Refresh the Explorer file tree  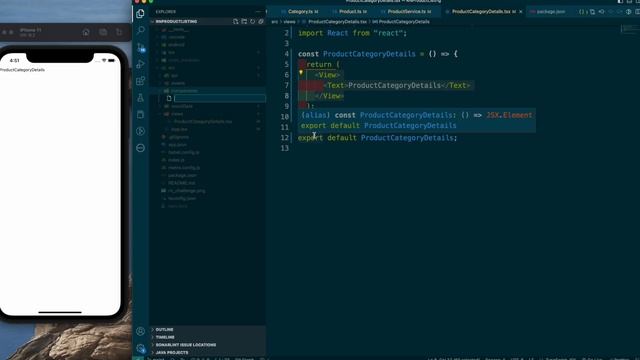253,21
